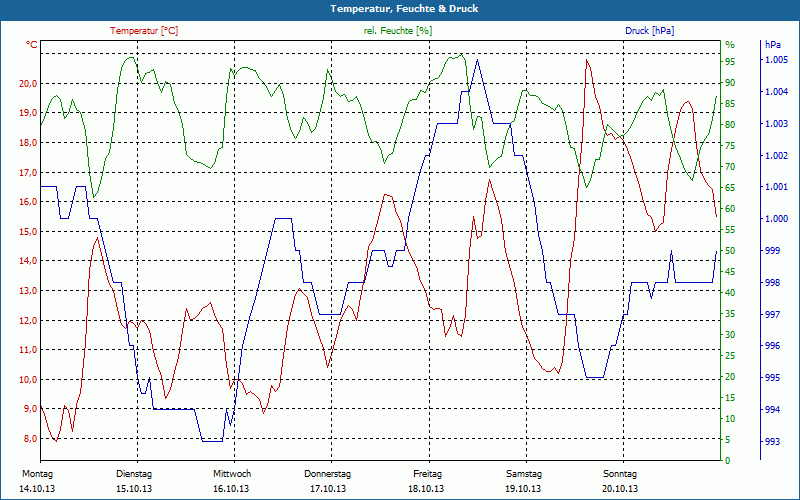Click the "30" humidity axis value

(730, 334)
